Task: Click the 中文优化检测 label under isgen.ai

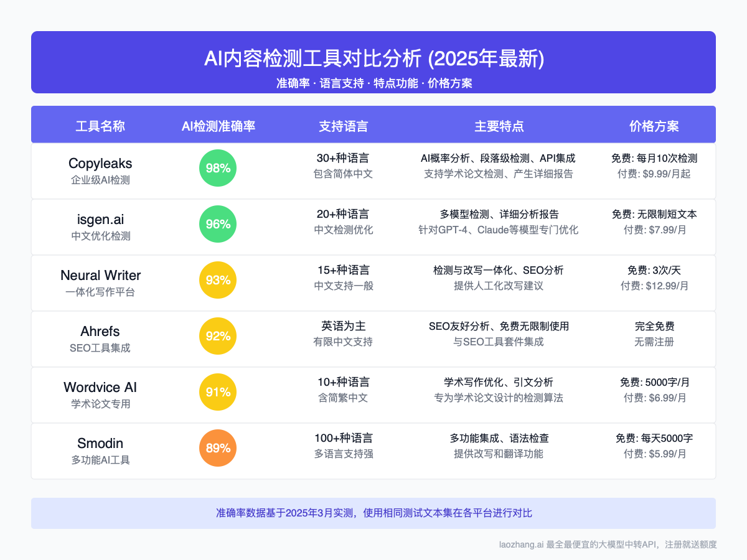Action: click(100, 236)
